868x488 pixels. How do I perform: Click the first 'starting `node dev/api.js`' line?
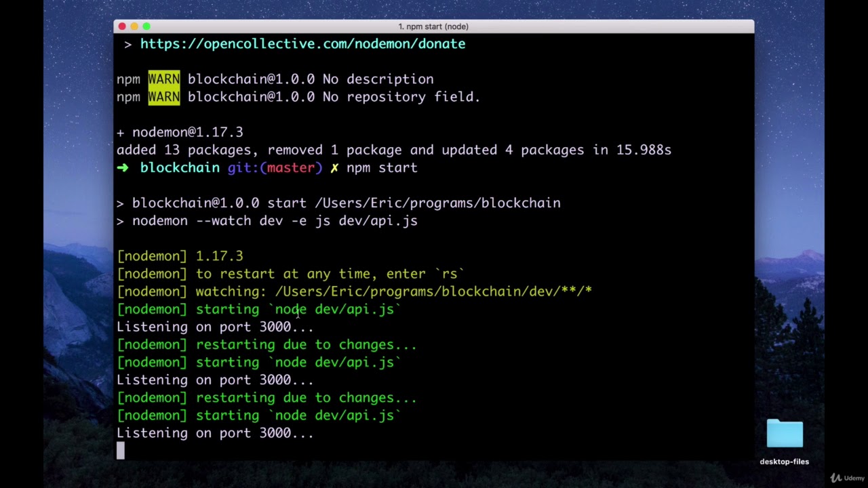point(259,309)
